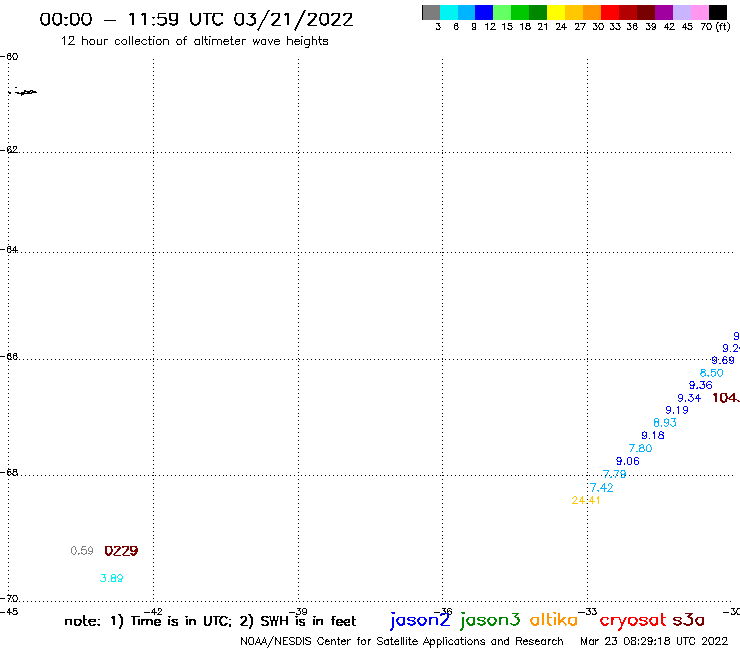Click the dark red time label 0229
This screenshot has width=740, height=650.
click(x=121, y=551)
